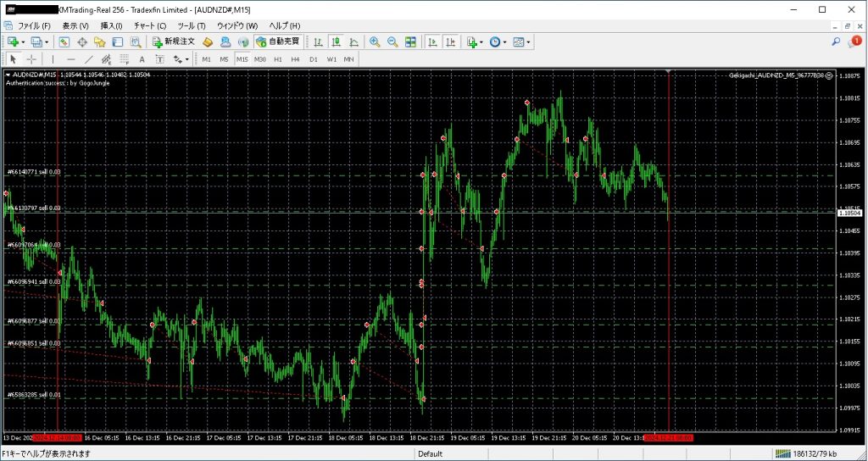Expand the new chart dropdown arrow
Screen dimensions: 868x461
pos(24,42)
